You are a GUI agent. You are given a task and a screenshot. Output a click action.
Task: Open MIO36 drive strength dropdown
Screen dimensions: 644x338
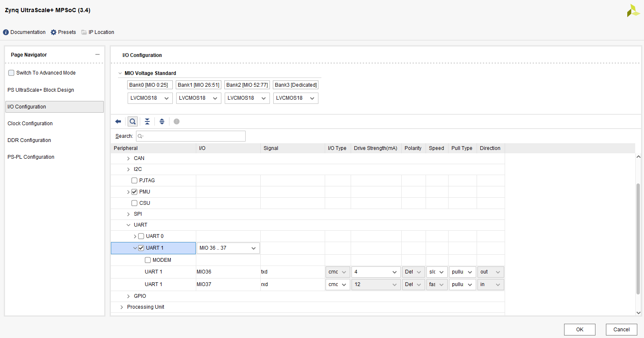tap(376, 272)
